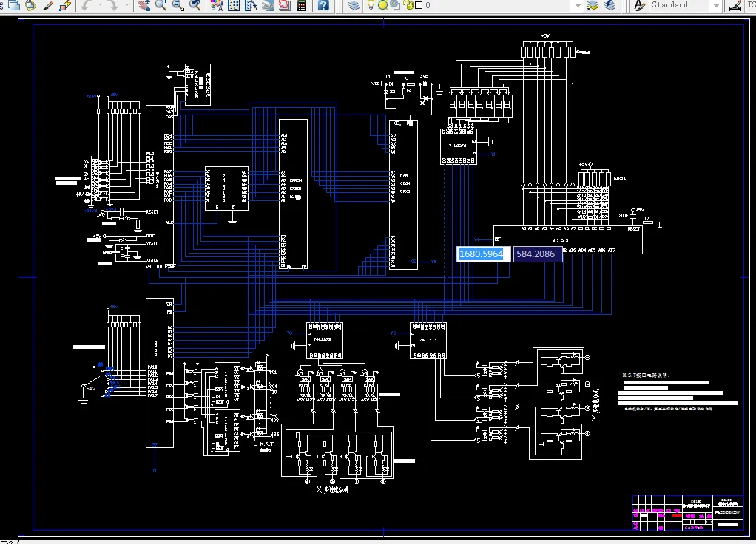Open the Layer Properties Manager icon
The image size is (756, 544).
[x=354, y=5]
